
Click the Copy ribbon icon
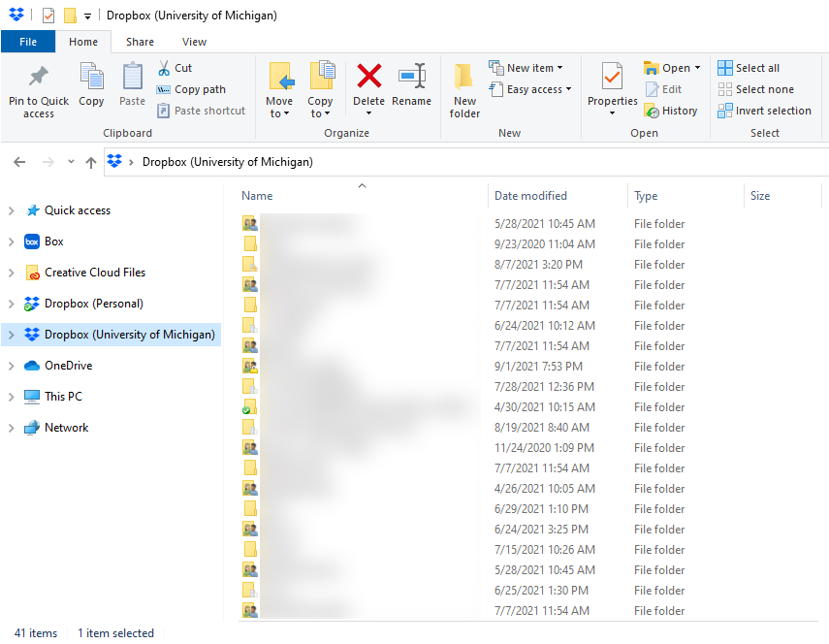pos(91,77)
